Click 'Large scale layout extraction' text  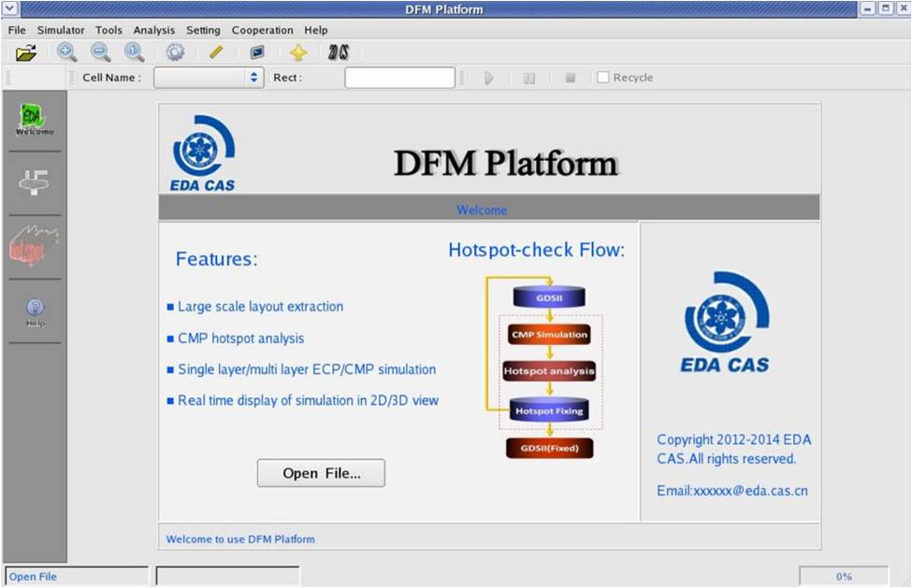click(x=261, y=307)
